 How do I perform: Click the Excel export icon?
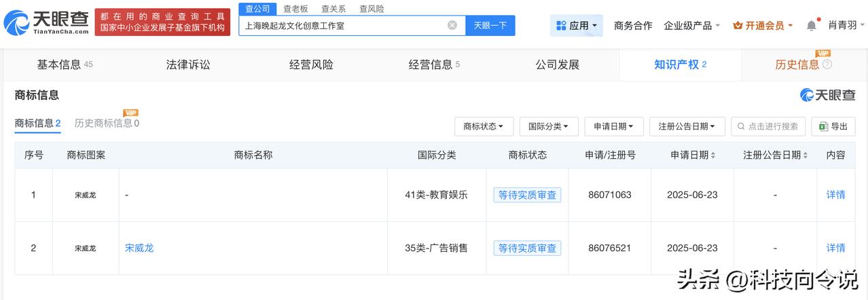tap(823, 126)
